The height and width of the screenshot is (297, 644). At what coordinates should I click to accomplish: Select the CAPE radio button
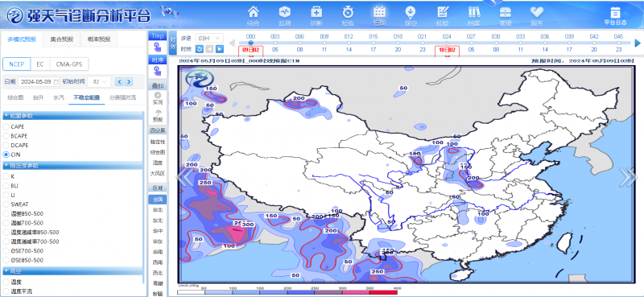click(x=6, y=126)
